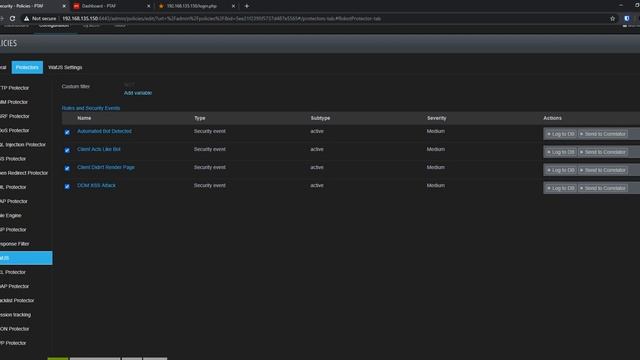Viewport: 640px width, 360px height.
Task: Uncheck DOM XSS Attack rule
Action: 67,187
